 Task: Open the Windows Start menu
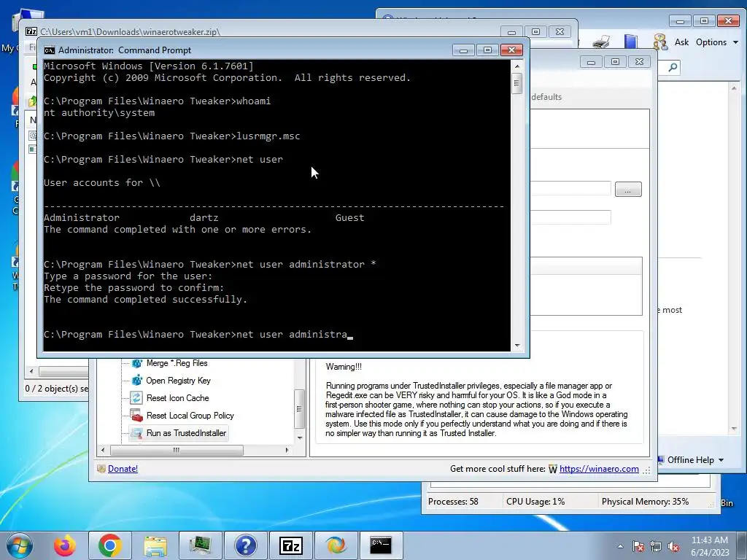[x=19, y=545]
